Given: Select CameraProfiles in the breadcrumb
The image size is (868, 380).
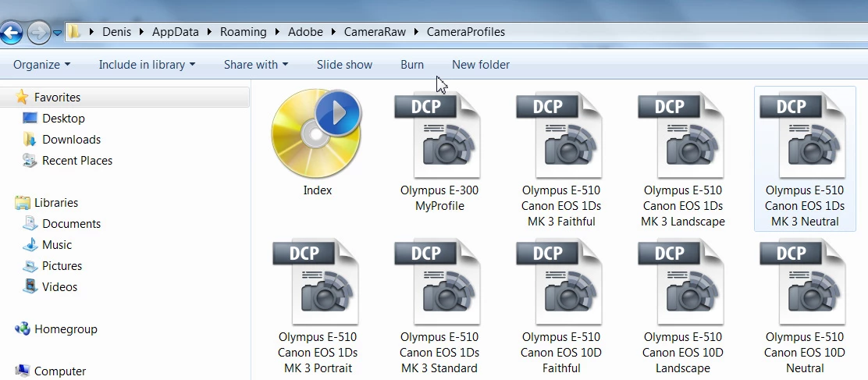Looking at the screenshot, I should (465, 32).
